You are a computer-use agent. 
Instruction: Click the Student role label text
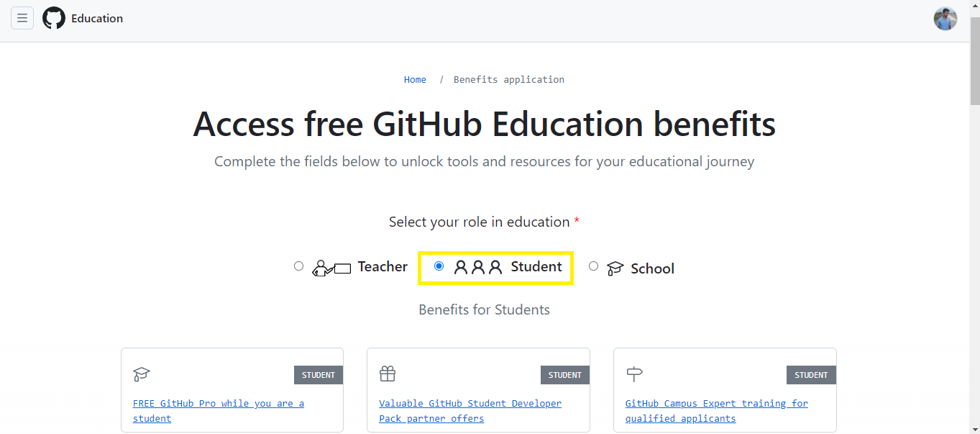(536, 267)
